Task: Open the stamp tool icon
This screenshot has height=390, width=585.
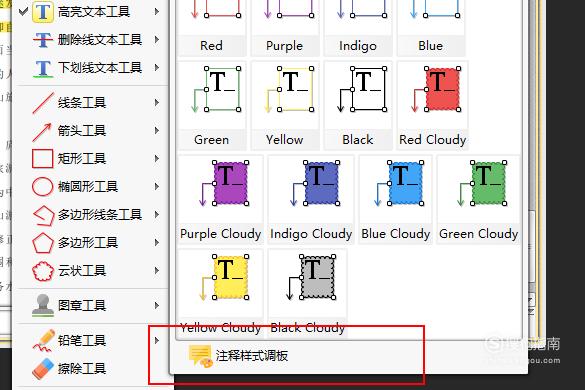Action: point(43,305)
